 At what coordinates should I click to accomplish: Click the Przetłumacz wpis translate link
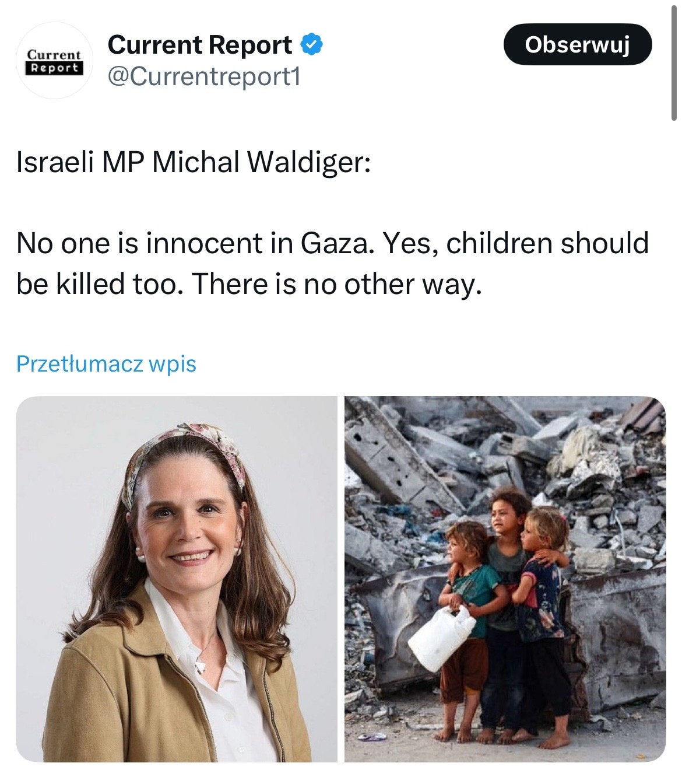[x=106, y=363]
